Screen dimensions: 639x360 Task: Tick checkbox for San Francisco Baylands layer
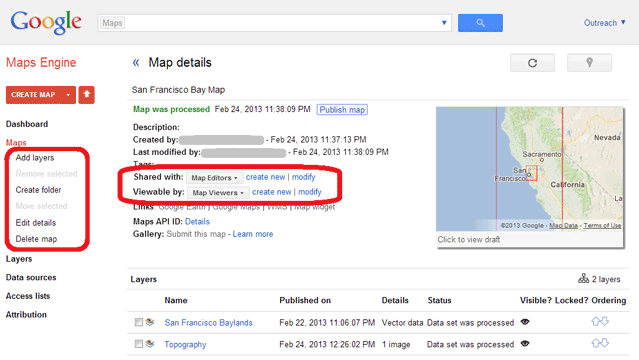pyautogui.click(x=139, y=322)
